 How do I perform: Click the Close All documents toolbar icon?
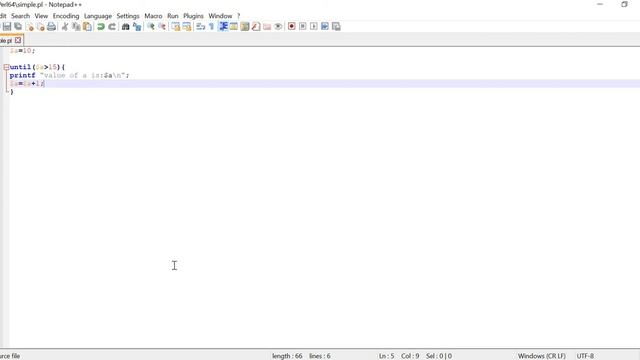[x=40, y=27]
